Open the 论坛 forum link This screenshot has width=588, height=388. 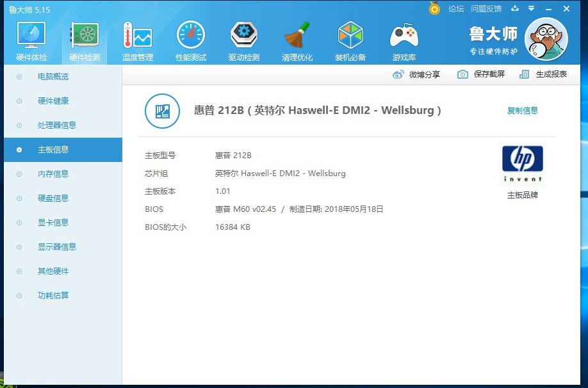456,8
